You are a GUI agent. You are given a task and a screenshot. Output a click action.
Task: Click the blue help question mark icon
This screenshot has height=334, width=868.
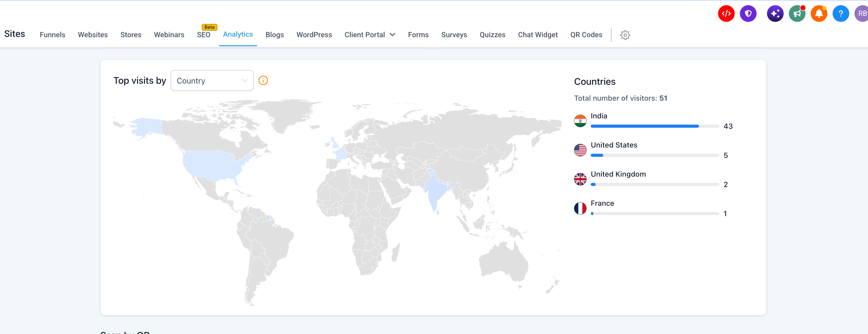[841, 14]
